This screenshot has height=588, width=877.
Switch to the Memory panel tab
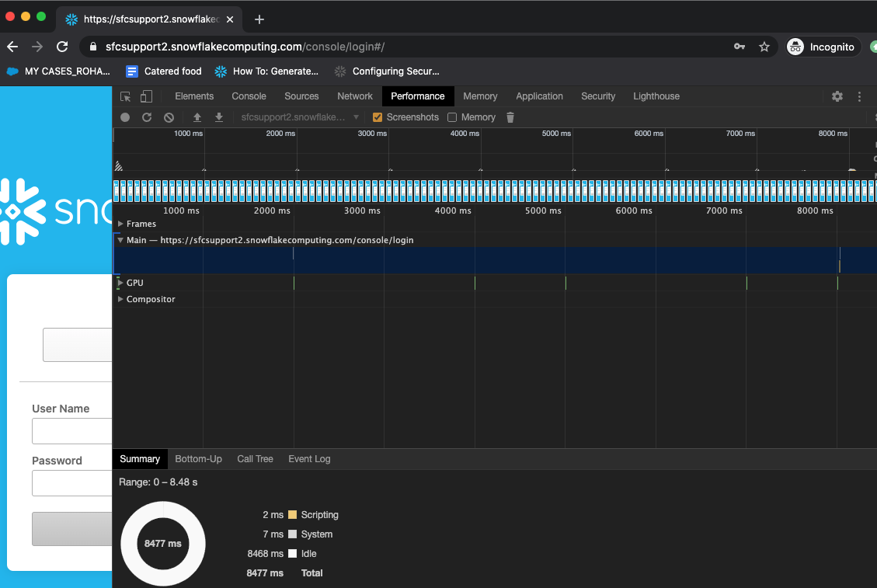pyautogui.click(x=480, y=96)
